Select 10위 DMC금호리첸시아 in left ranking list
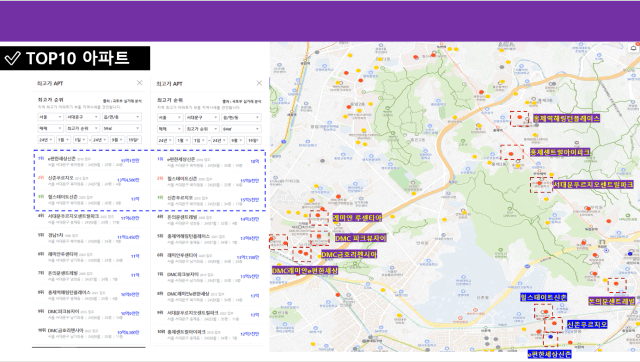Screen dimensions: 640x362 tap(89, 333)
